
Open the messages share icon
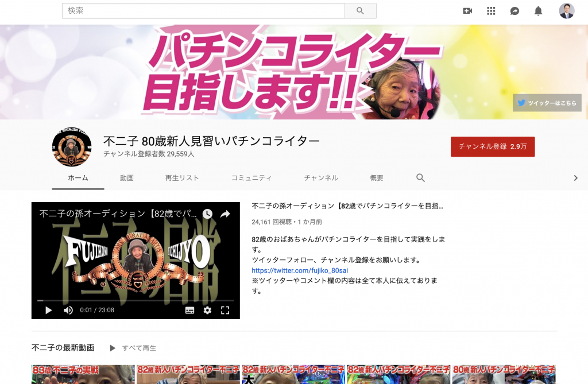point(514,11)
